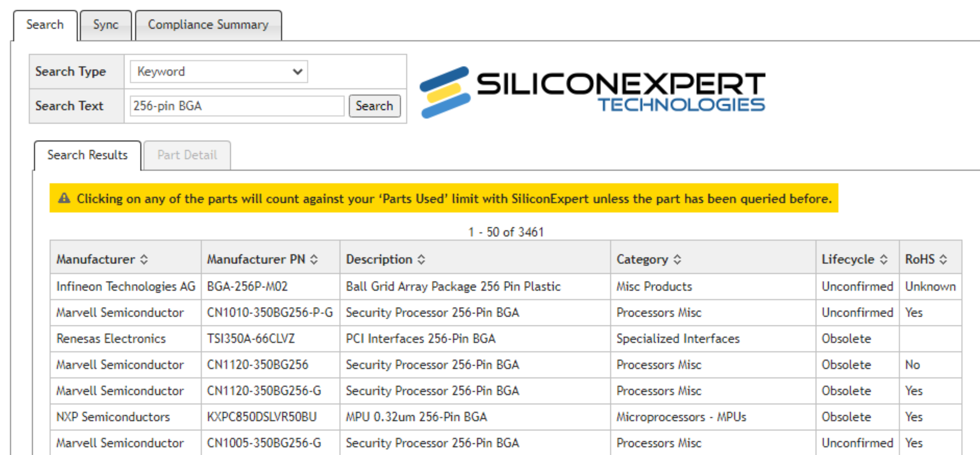The height and width of the screenshot is (455, 980).
Task: Sort by Manufacturer PN arrows icon
Action: coord(314,259)
